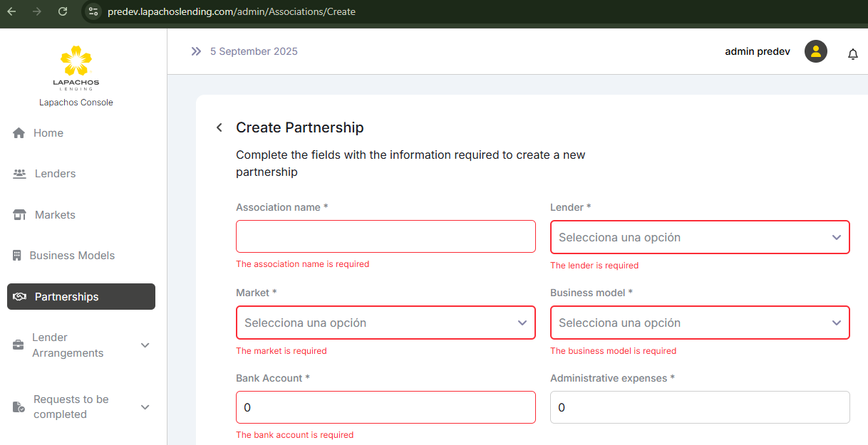The height and width of the screenshot is (445, 868).
Task: Expand Requests to be completed submenu
Action: 145,407
